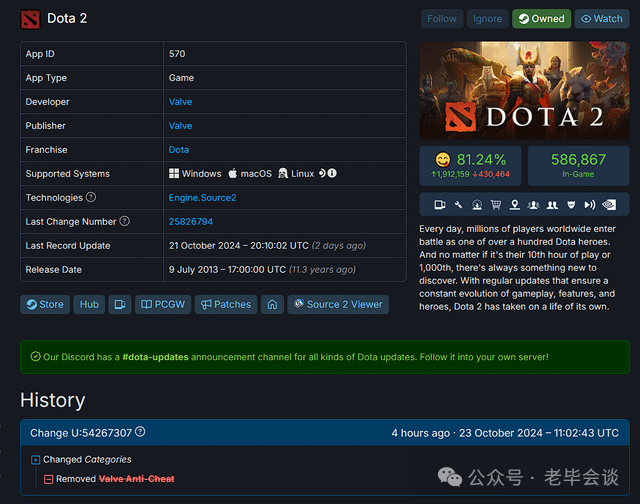This screenshot has width=640, height=504.
Task: Open the PCGW wiki button
Action: point(163,304)
